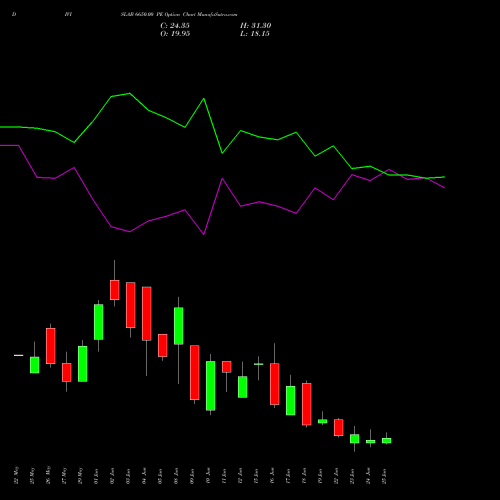Viewport: 500px width, 500px height.
Task: Click the green candlestick above 01 Jun
Action: pos(99,322)
